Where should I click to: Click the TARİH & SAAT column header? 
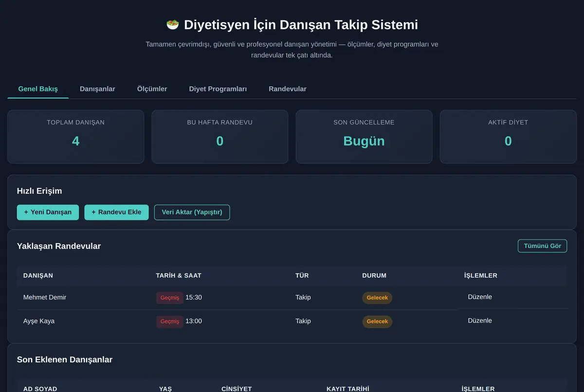[179, 275]
